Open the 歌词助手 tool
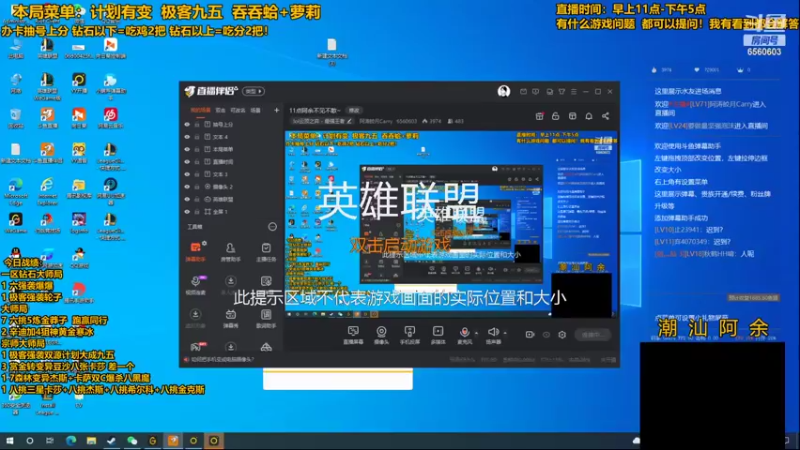This screenshot has height=450, width=800. point(266,318)
